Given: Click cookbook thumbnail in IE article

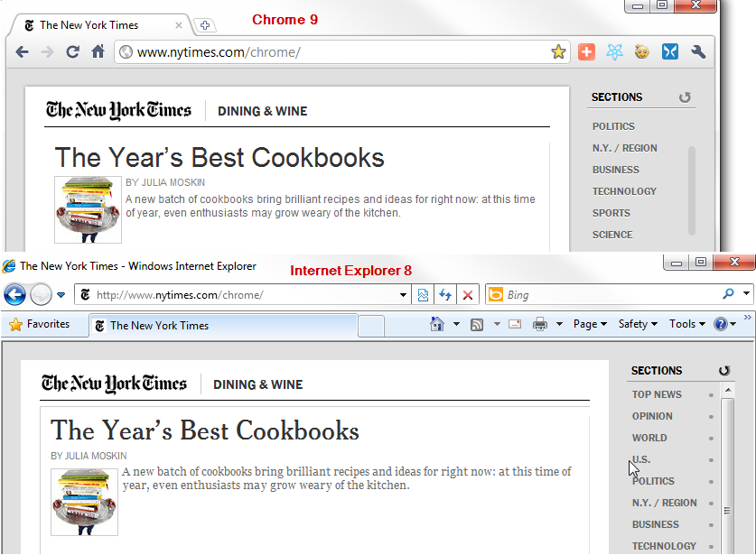Looking at the screenshot, I should 84,502.
